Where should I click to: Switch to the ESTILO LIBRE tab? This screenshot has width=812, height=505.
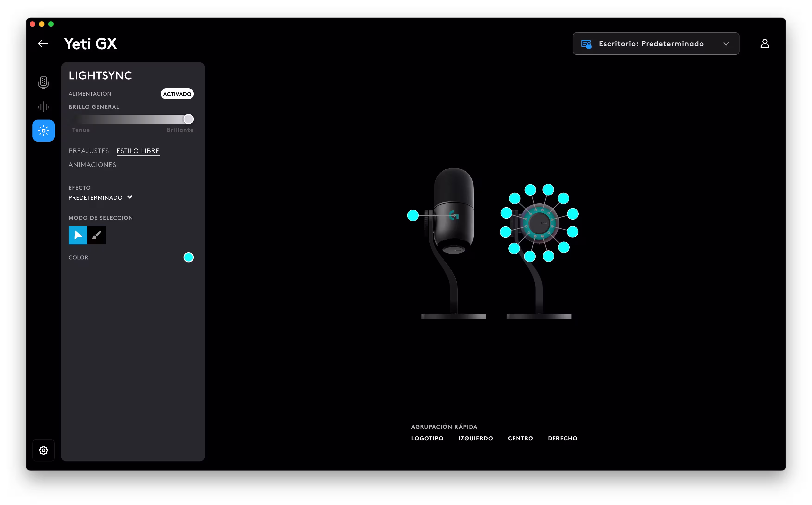[x=138, y=151]
